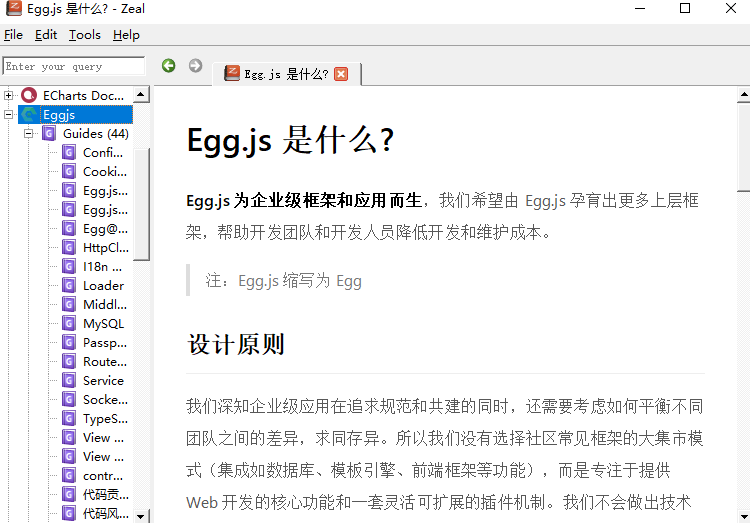Click content pane scroll down arrow
This screenshot has height=523, width=750.
744,517
